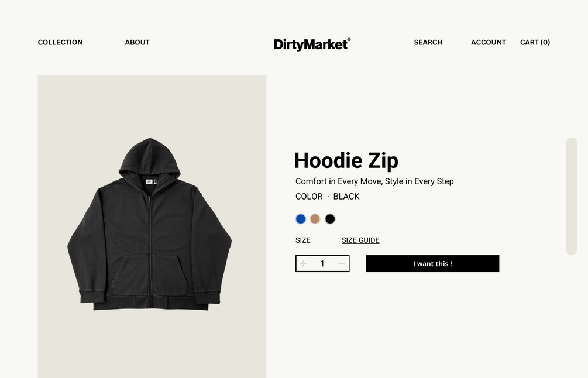Click the Hoodie Zip product title
588x378 pixels.
click(x=346, y=160)
